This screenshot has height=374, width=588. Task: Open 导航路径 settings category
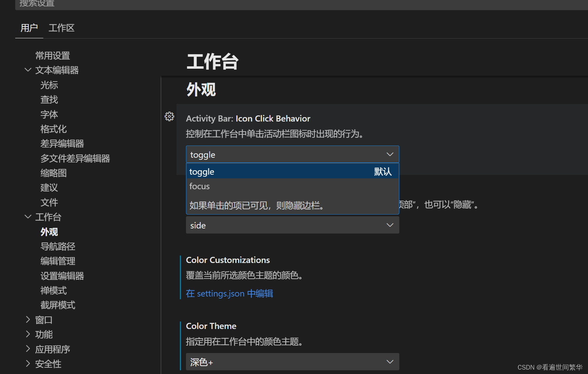click(x=58, y=246)
